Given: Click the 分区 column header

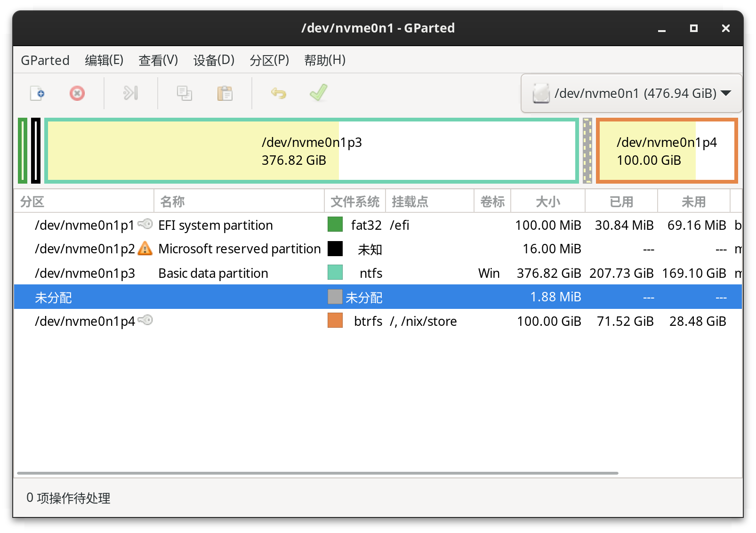Looking at the screenshot, I should pyautogui.click(x=84, y=202).
